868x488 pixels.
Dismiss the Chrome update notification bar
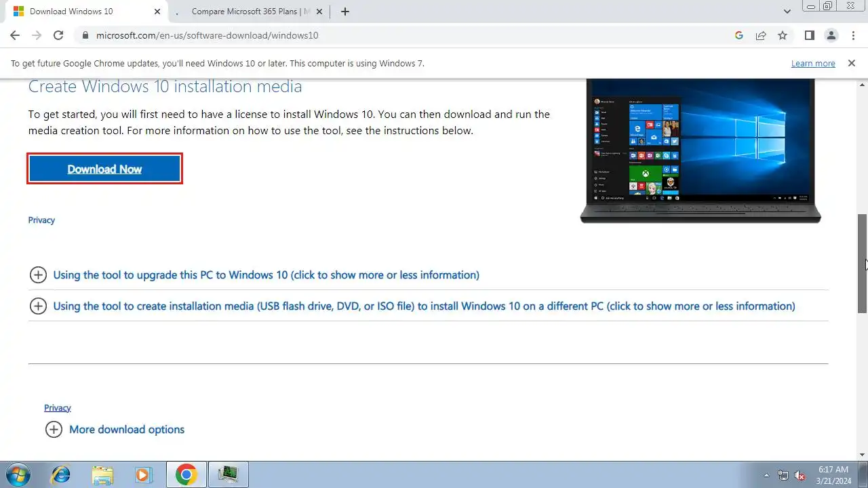point(851,63)
